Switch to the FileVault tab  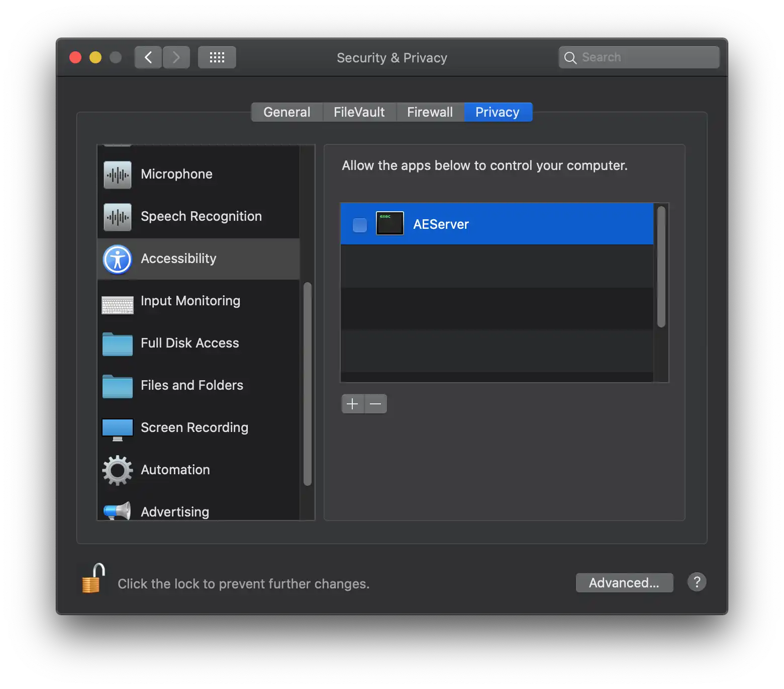coord(359,112)
